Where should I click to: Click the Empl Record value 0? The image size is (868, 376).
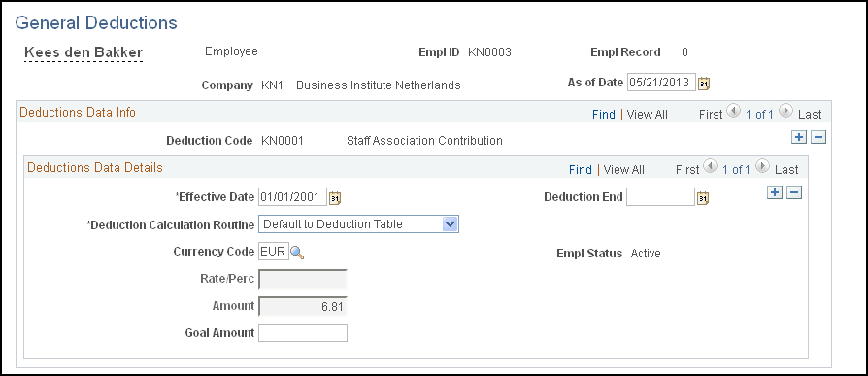click(x=684, y=52)
